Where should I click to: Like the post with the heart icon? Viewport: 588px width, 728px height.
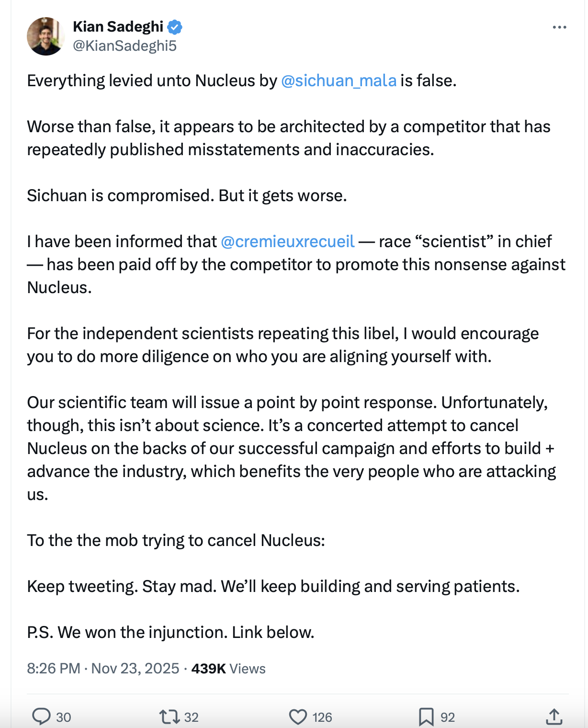pyautogui.click(x=298, y=717)
